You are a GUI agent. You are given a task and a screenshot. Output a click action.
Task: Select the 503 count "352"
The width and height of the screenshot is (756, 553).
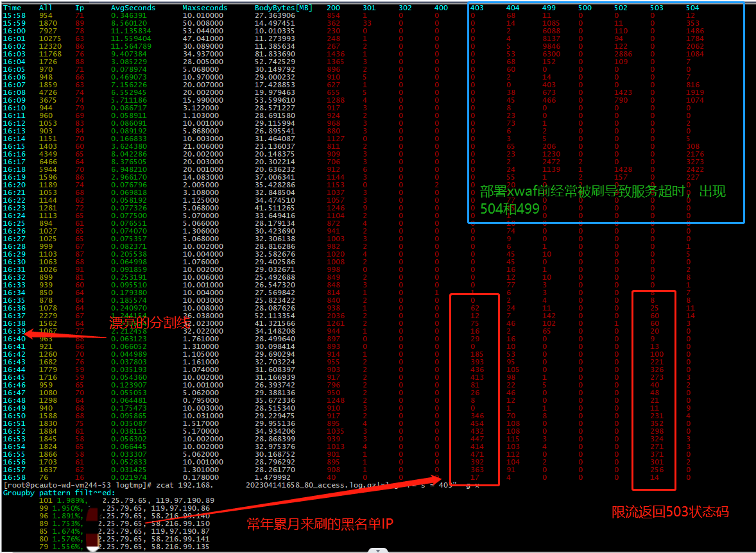click(x=657, y=423)
